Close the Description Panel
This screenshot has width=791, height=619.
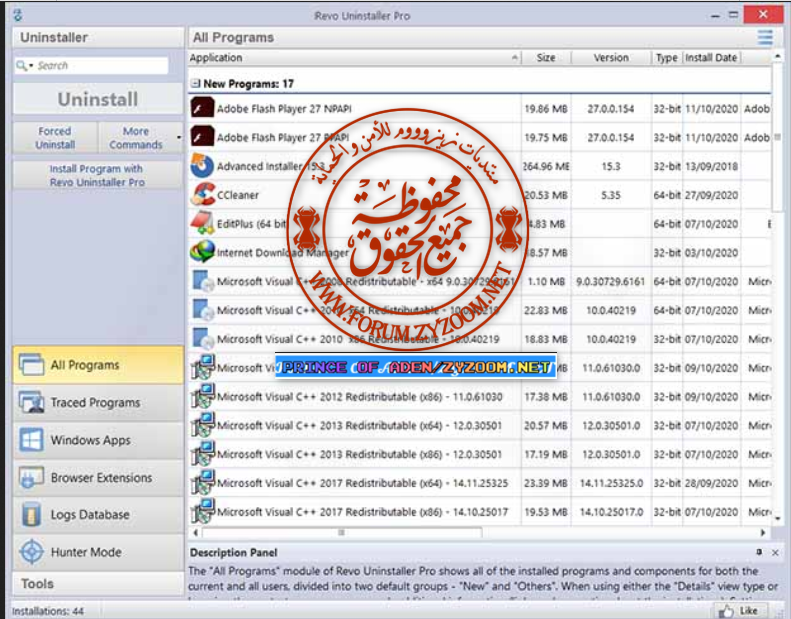775,553
